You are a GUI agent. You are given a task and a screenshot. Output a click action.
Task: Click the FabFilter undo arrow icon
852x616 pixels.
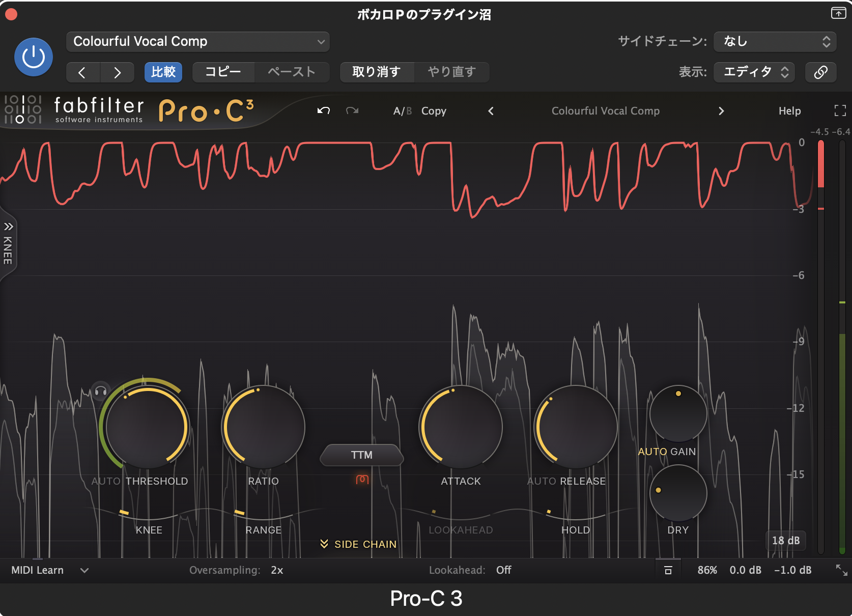coord(324,110)
